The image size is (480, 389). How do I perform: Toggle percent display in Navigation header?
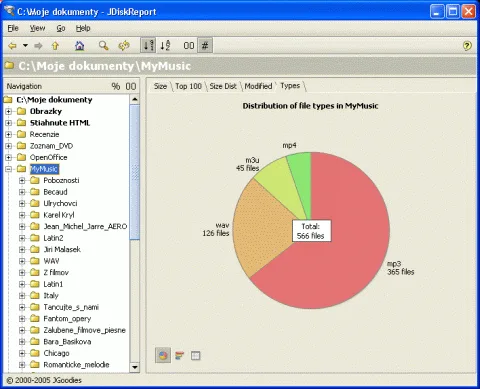click(116, 86)
